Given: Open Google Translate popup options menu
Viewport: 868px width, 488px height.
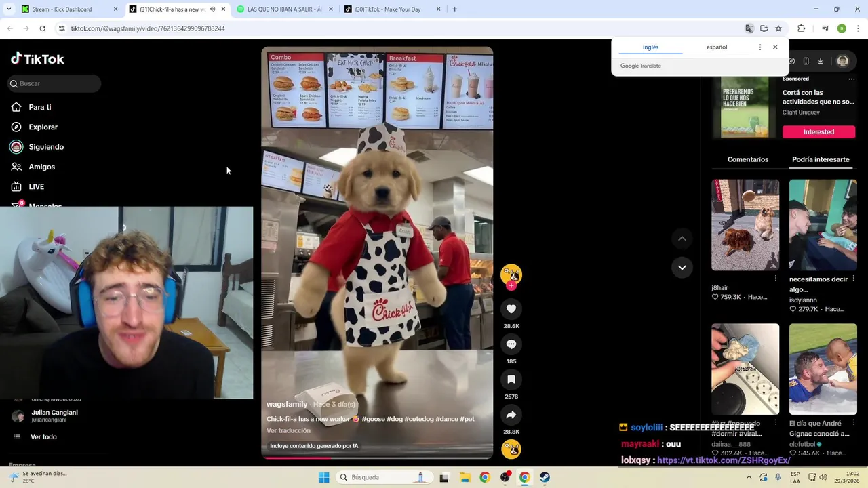Looking at the screenshot, I should pyautogui.click(x=759, y=47).
